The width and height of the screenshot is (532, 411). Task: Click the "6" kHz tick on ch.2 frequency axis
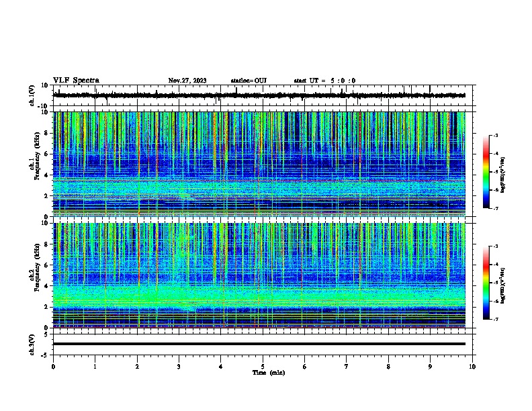pos(47,265)
